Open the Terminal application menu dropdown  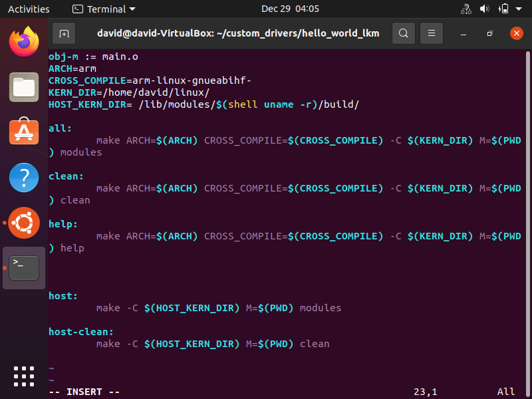point(103,9)
